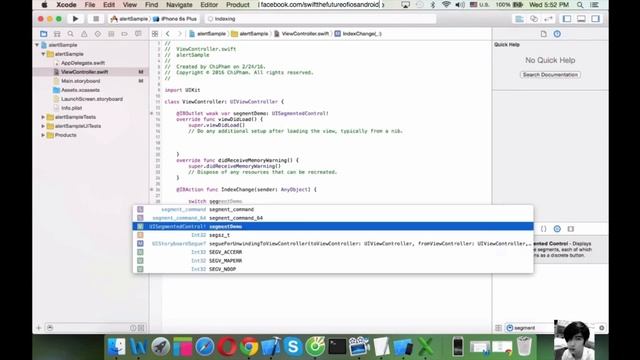640x360 pixels.
Task: Go back in editor history
Action: point(168,34)
